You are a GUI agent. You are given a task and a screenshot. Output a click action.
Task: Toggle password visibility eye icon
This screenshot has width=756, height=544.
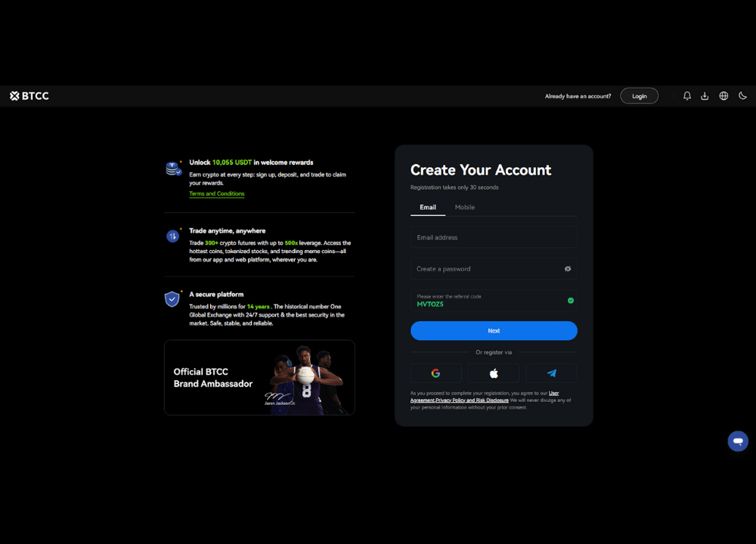567,269
